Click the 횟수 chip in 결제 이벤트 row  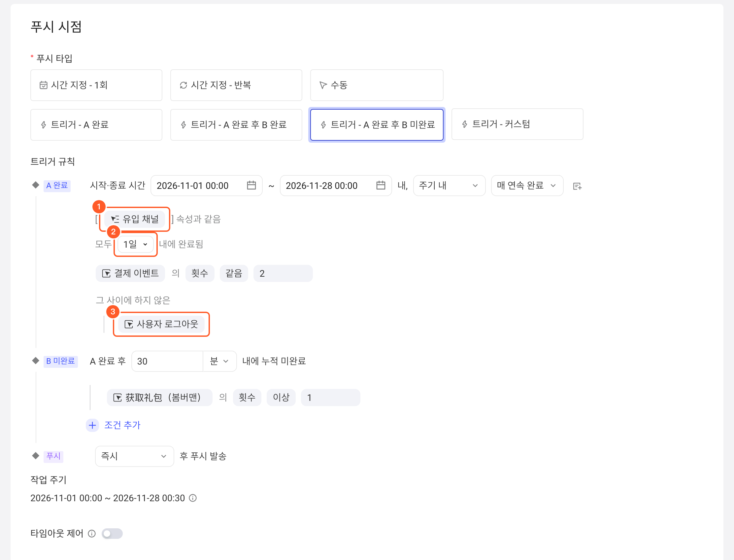click(200, 273)
